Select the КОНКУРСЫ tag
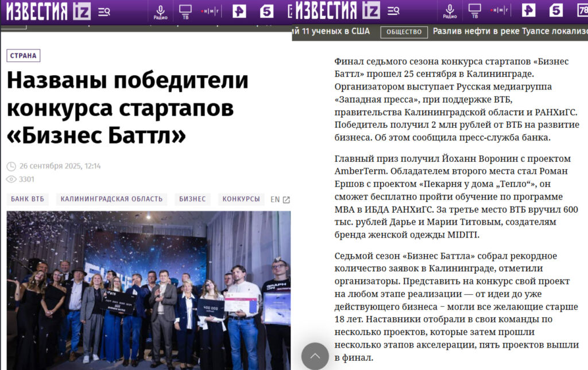Image resolution: width=588 pixels, height=370 pixels. pyautogui.click(x=241, y=199)
